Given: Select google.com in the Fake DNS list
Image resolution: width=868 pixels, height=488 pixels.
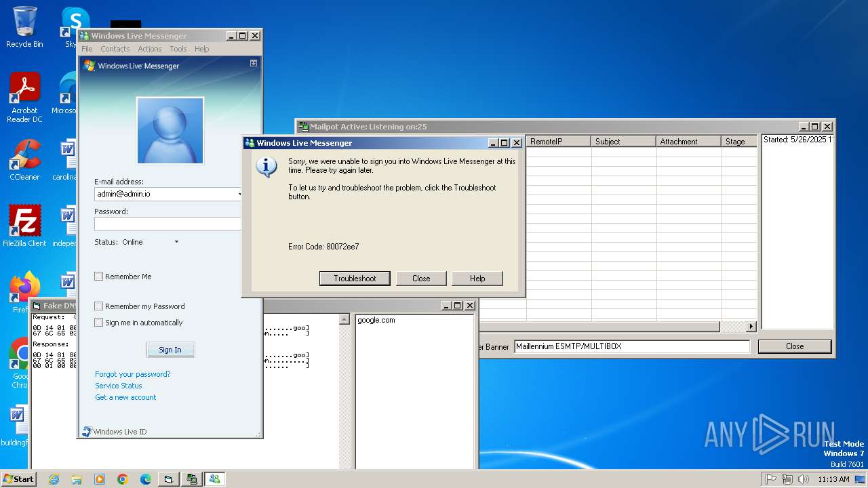Looking at the screenshot, I should (x=376, y=320).
